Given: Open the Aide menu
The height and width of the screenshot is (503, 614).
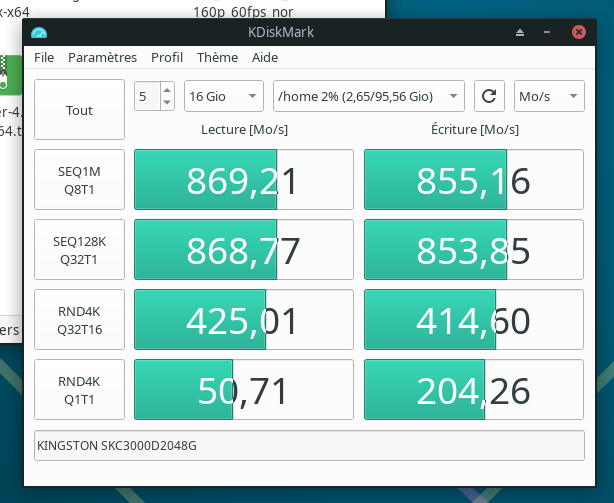Looking at the screenshot, I should pos(265,58).
